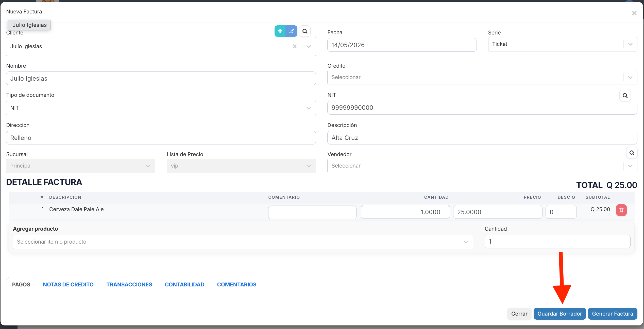Search clients with magnifier icon
Screen dimensions: 644x329
click(305, 31)
